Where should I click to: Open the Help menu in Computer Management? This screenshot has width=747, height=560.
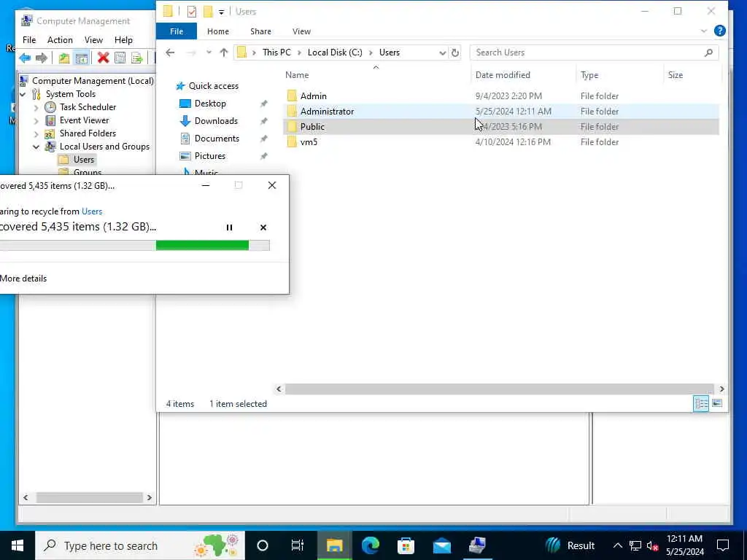click(x=123, y=40)
